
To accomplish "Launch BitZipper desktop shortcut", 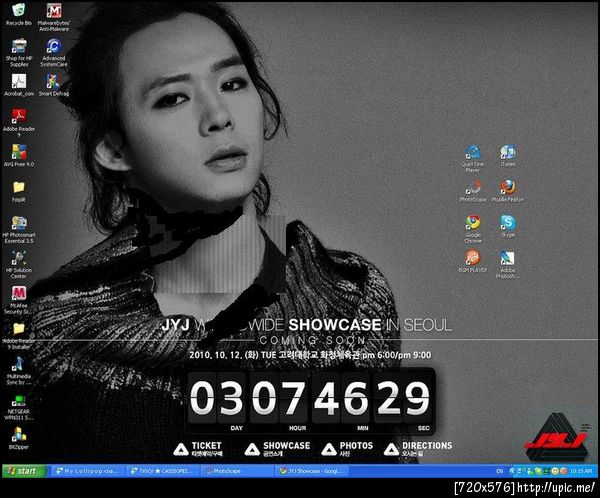I will 19,438.
